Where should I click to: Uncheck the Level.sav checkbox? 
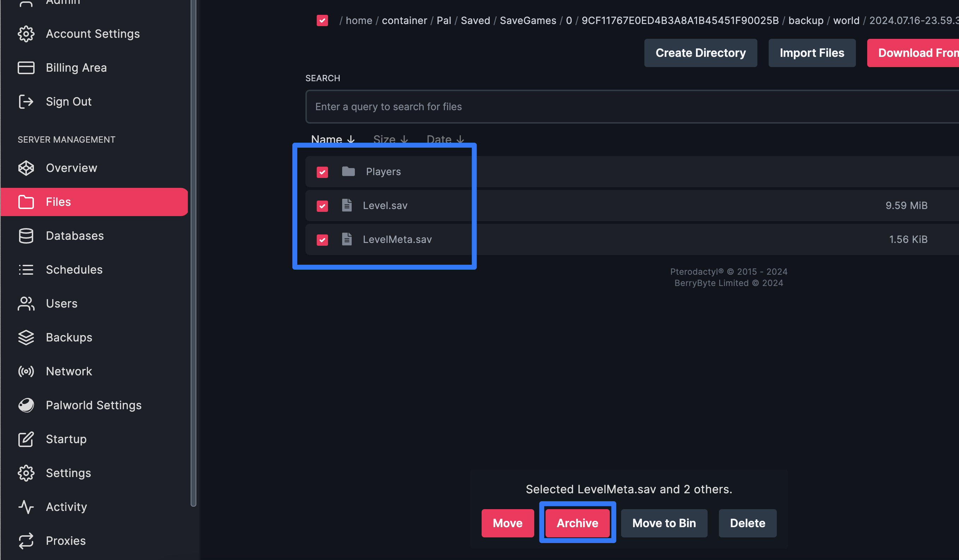click(322, 206)
